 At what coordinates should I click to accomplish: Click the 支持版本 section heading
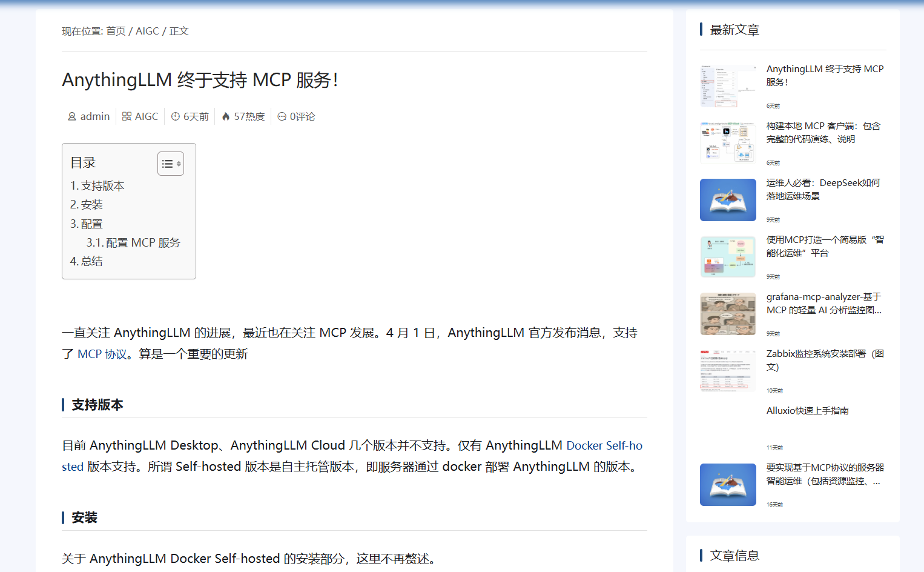[x=97, y=405]
